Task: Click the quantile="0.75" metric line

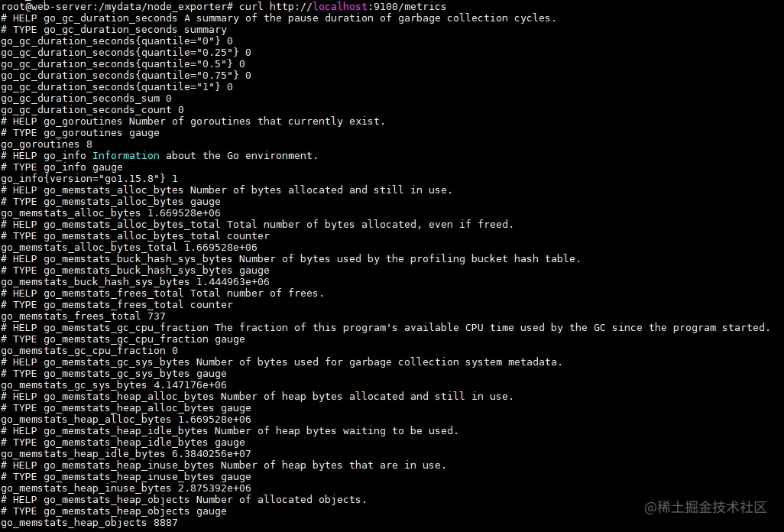Action: click(x=126, y=76)
